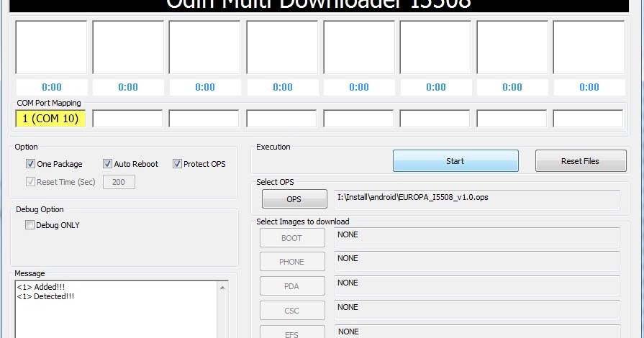Screen dimensions: 644x338
Task: Click the CSC file path field NONE
Action: tap(477, 310)
